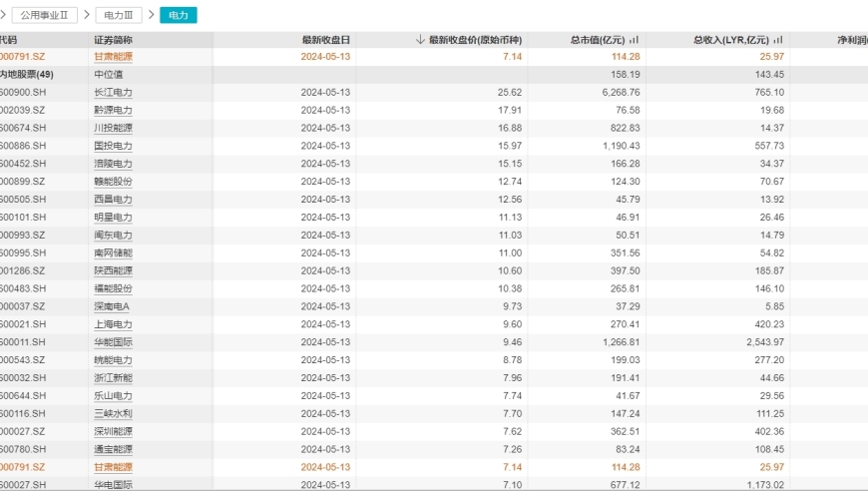Select the 内地股票(49) group row

coord(27,74)
